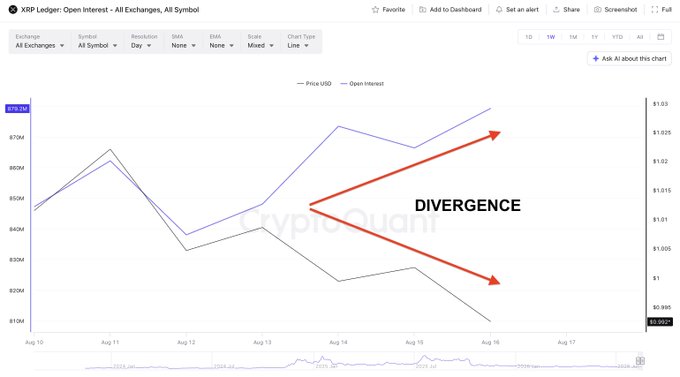The height and width of the screenshot is (377, 680).
Task: Click the Add to Dashboard folder icon
Action: (422, 10)
